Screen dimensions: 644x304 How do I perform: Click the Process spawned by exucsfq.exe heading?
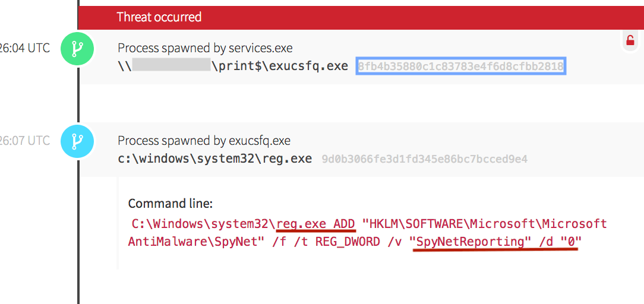pos(204,141)
